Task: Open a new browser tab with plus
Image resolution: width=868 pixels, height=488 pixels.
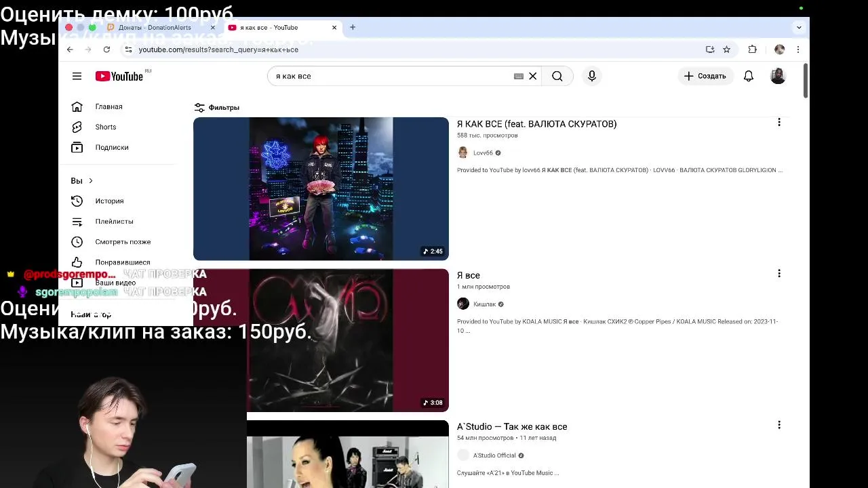Action: coord(353,27)
